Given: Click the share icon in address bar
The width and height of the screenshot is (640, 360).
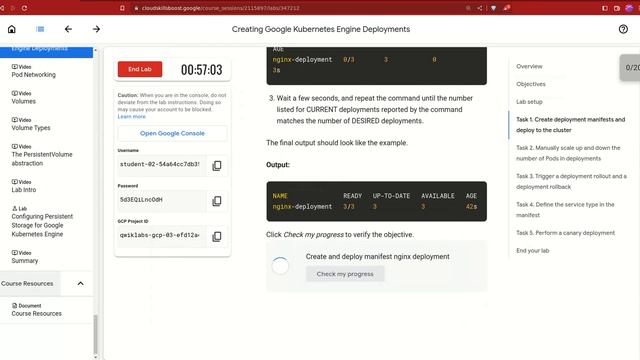Looking at the screenshot, I should click(480, 8).
